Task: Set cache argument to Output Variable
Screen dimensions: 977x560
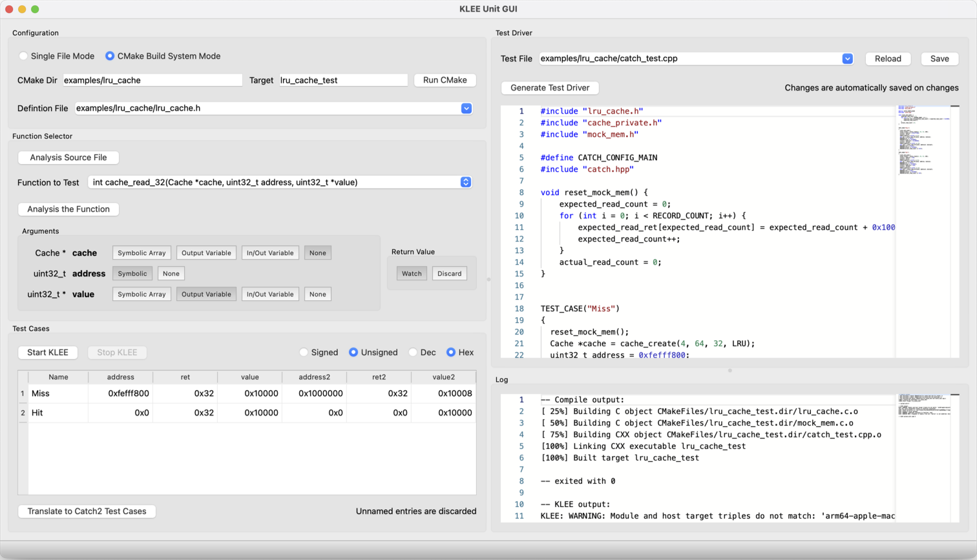Action: pos(206,253)
